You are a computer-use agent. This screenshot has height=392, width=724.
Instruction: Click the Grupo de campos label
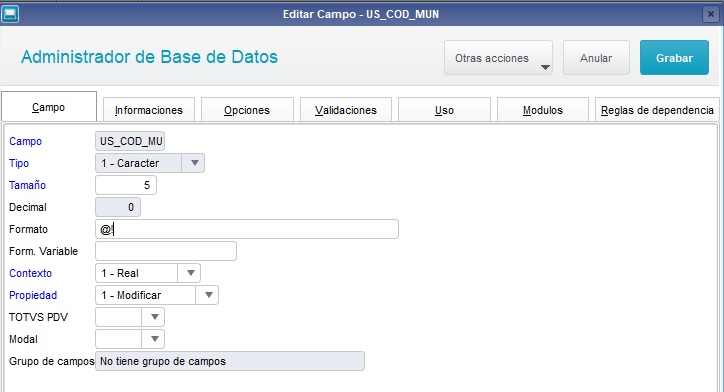(52, 361)
